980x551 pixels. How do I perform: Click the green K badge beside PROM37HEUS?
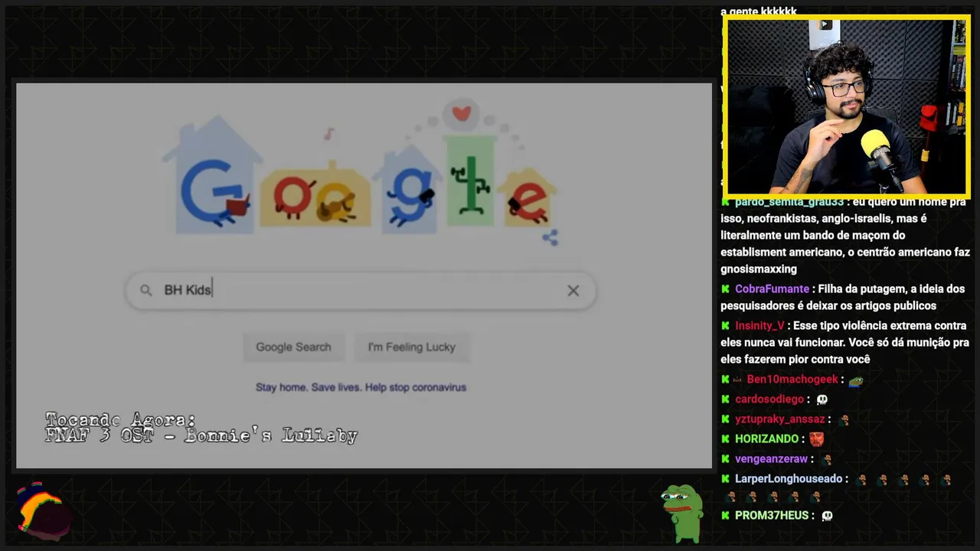click(x=725, y=516)
